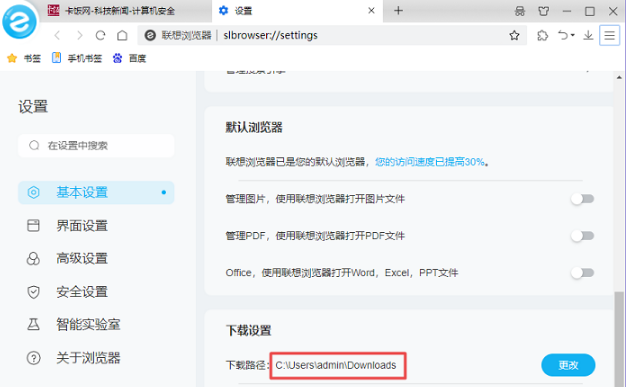Open the extensions puzzle icon

[x=542, y=36]
